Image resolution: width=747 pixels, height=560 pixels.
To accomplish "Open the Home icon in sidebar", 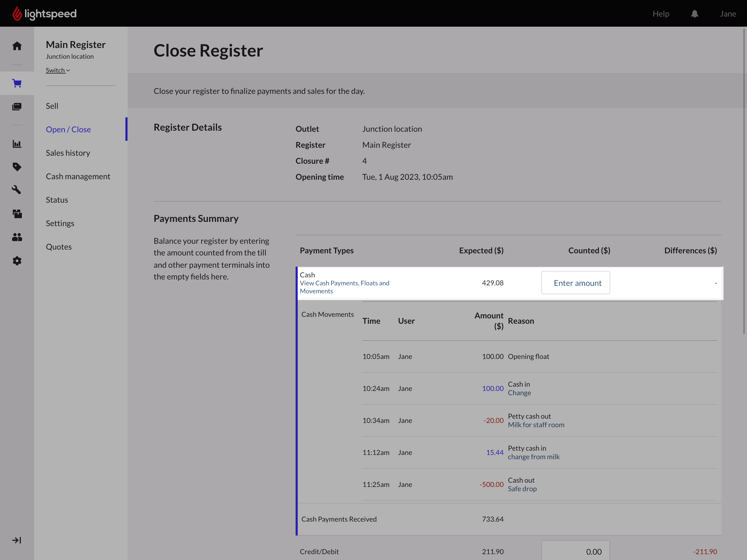I will (17, 46).
